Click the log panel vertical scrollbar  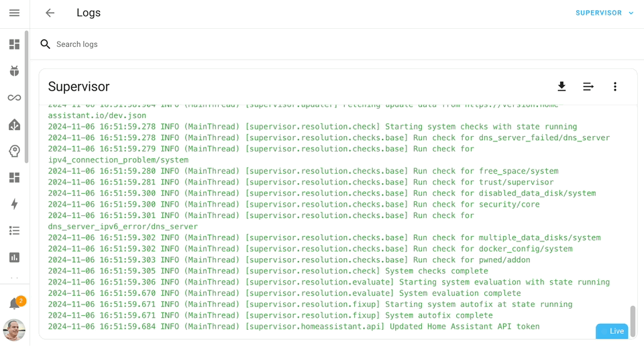pos(632,321)
